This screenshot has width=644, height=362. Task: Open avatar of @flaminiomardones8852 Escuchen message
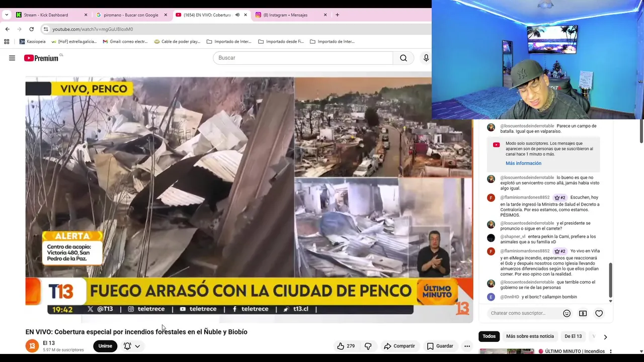[x=491, y=198]
